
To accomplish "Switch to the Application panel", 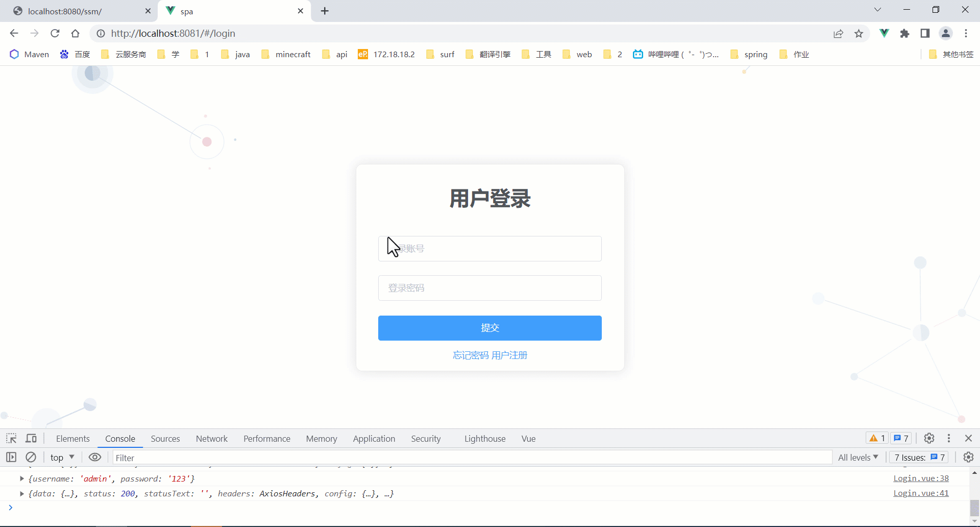I will point(374,439).
